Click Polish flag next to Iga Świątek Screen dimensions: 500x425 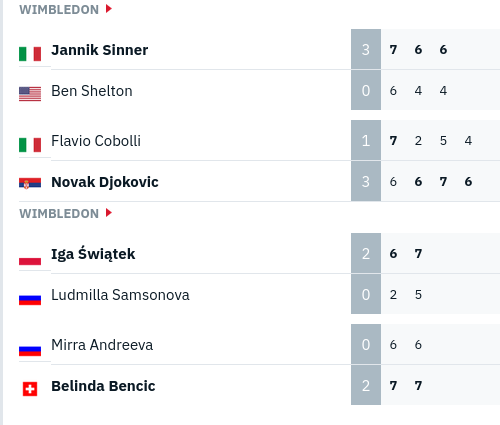click(x=30, y=258)
